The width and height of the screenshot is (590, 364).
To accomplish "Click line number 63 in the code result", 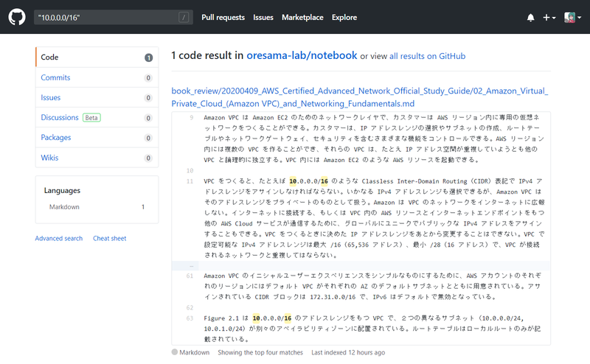I will click(x=190, y=318).
